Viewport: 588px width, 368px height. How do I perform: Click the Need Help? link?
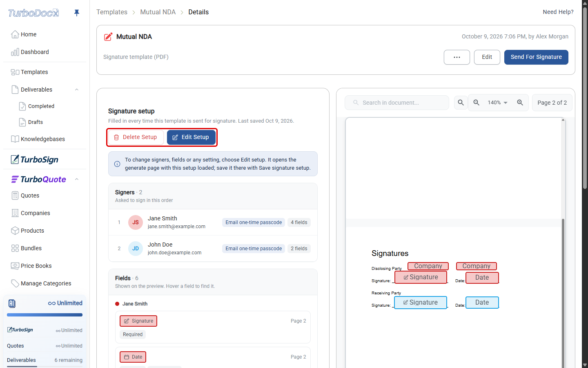tap(558, 12)
